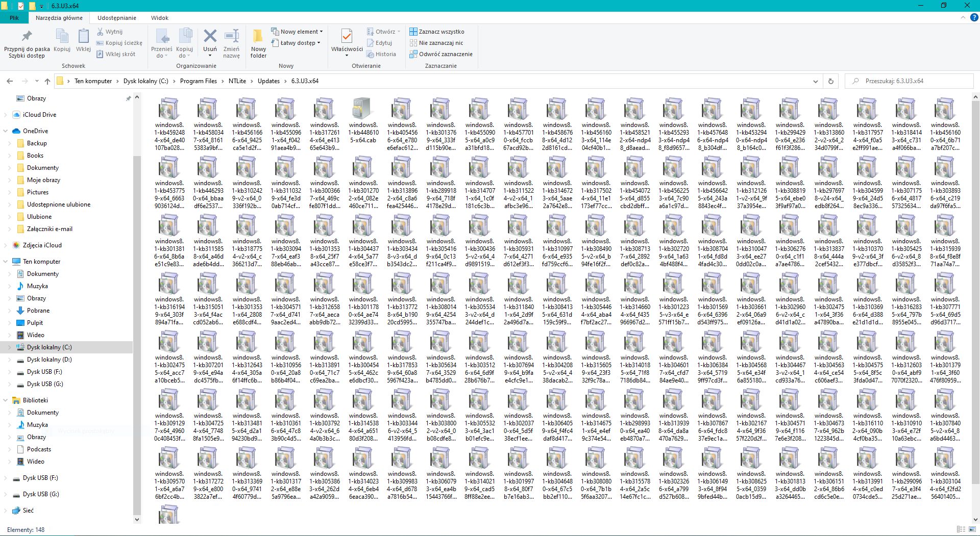Select the Books folder in the tree

pos(35,156)
